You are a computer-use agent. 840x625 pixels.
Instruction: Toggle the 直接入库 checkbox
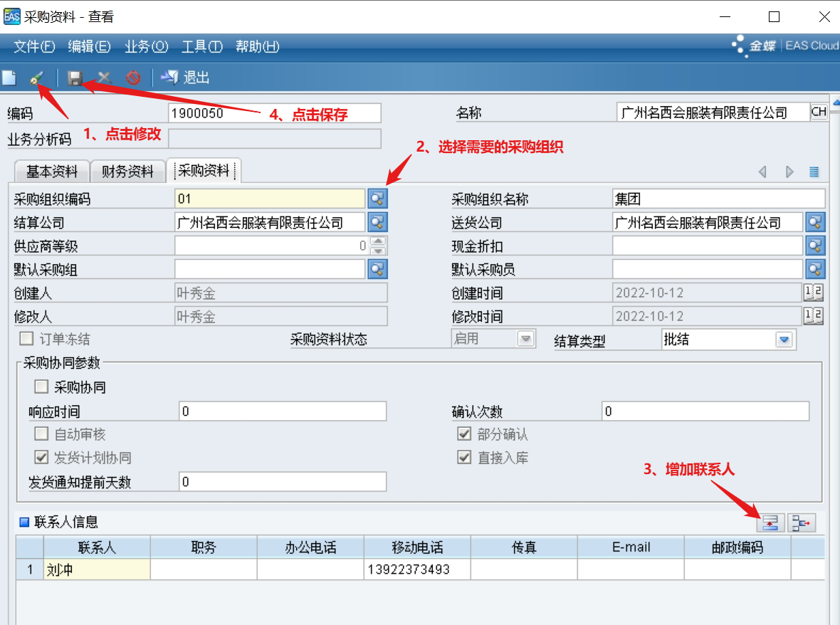(465, 458)
